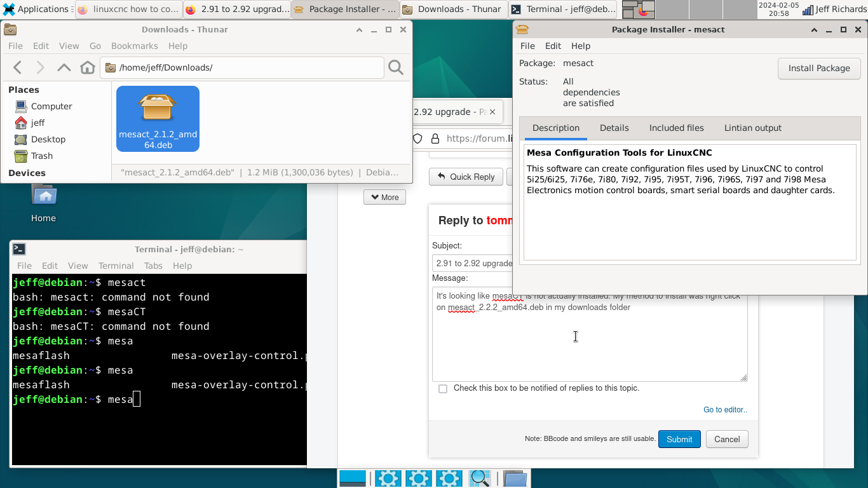Open Package Installer Edit menu

pyautogui.click(x=553, y=46)
